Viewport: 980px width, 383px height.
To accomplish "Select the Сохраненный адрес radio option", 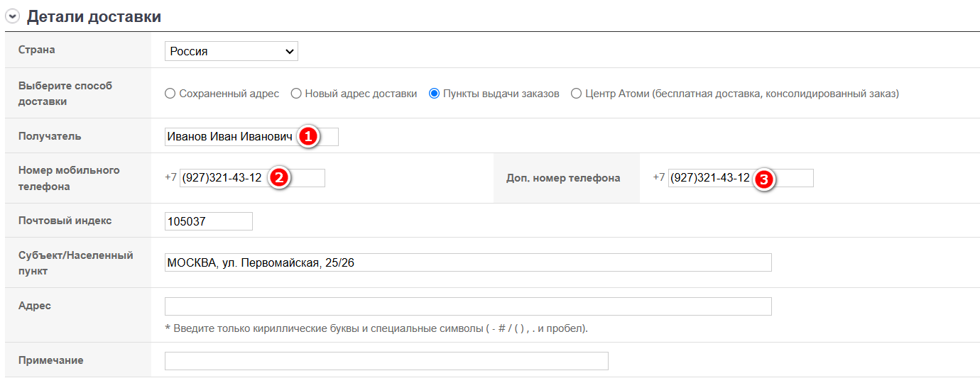I will (x=170, y=94).
